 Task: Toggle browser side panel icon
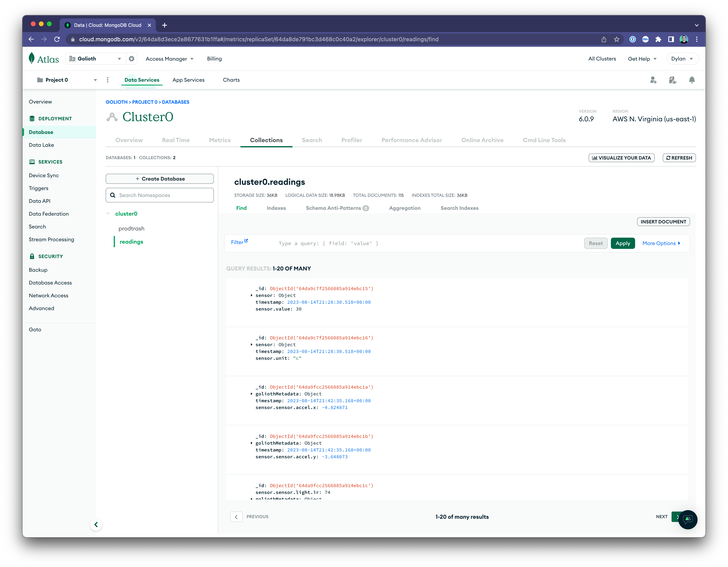pyautogui.click(x=671, y=39)
